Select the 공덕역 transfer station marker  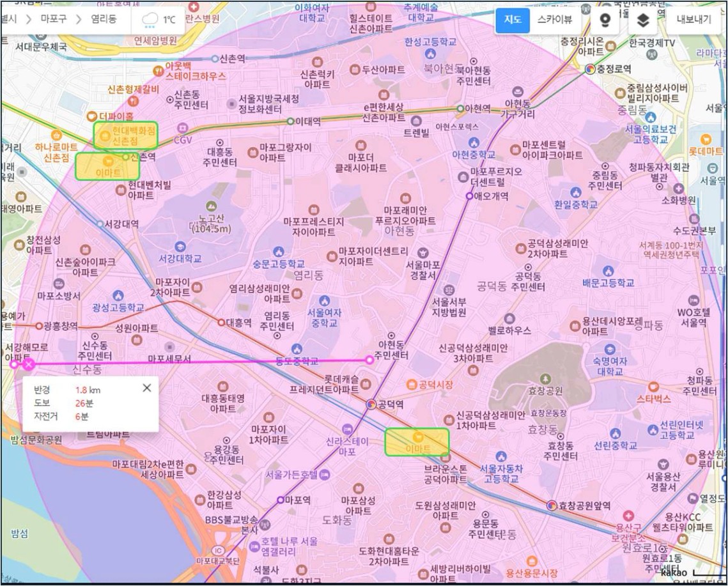click(371, 404)
